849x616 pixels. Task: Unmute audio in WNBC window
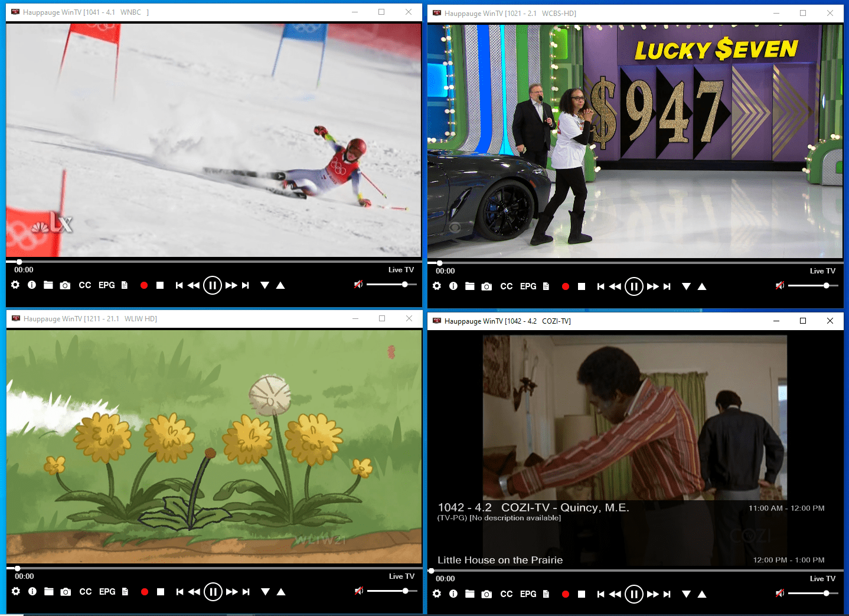point(358,285)
